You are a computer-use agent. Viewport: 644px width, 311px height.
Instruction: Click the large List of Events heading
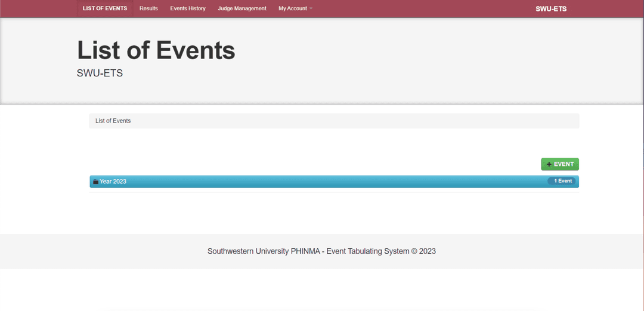pyautogui.click(x=156, y=51)
